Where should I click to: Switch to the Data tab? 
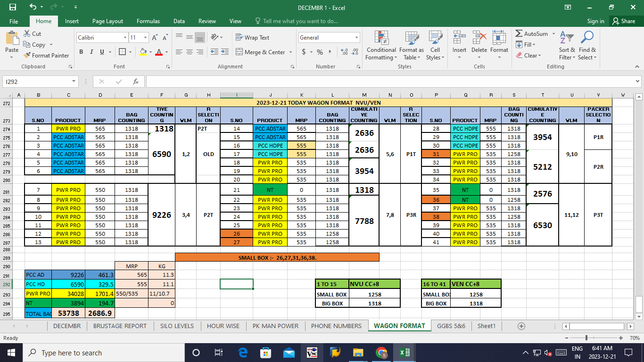[179, 21]
